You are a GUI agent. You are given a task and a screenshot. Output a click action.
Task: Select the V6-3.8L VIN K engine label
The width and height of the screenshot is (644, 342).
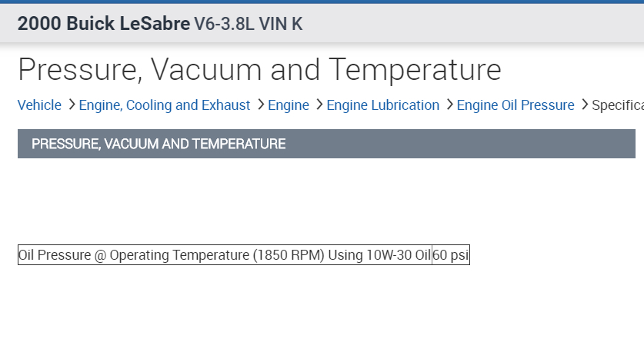[x=249, y=24]
